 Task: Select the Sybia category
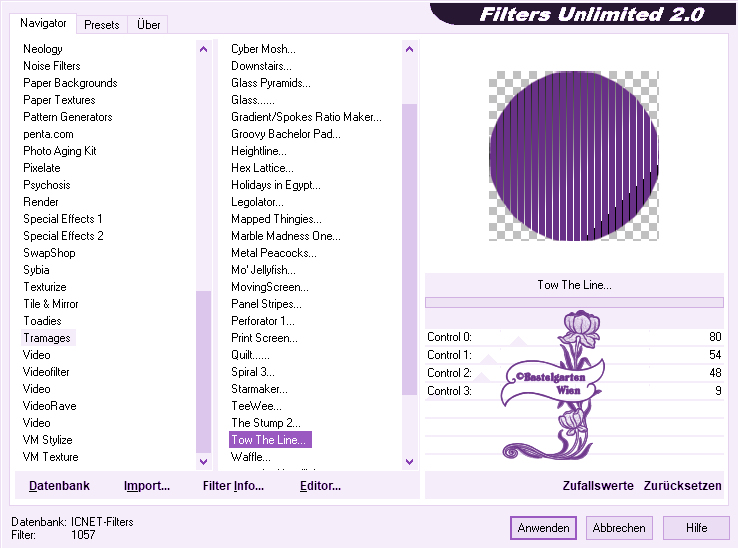tap(36, 270)
